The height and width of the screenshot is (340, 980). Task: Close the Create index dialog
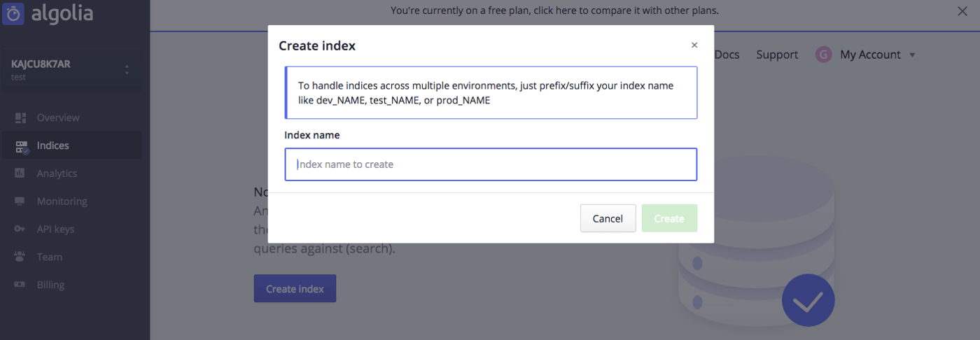694,45
